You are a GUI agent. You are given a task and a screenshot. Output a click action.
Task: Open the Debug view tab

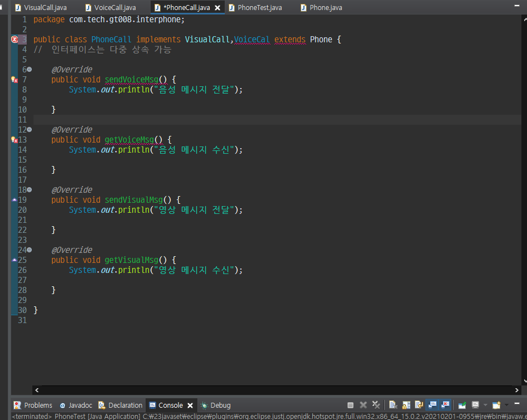click(x=216, y=405)
